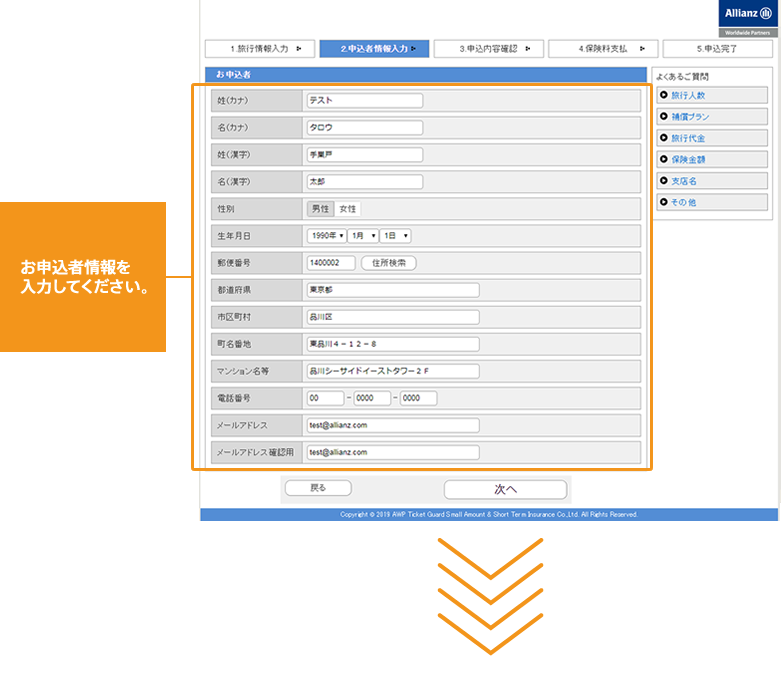Image resolution: width=781 pixels, height=673 pixels.
Task: Open the birth day dropdown showing 1日
Action: [396, 236]
